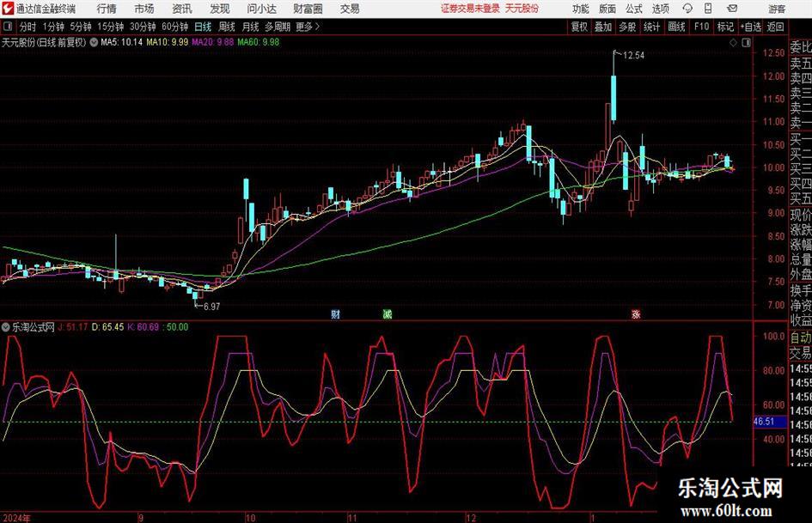Screen dimensions: 812x523
Task: Toggle the left sidebar panel icon
Action: 7,27
